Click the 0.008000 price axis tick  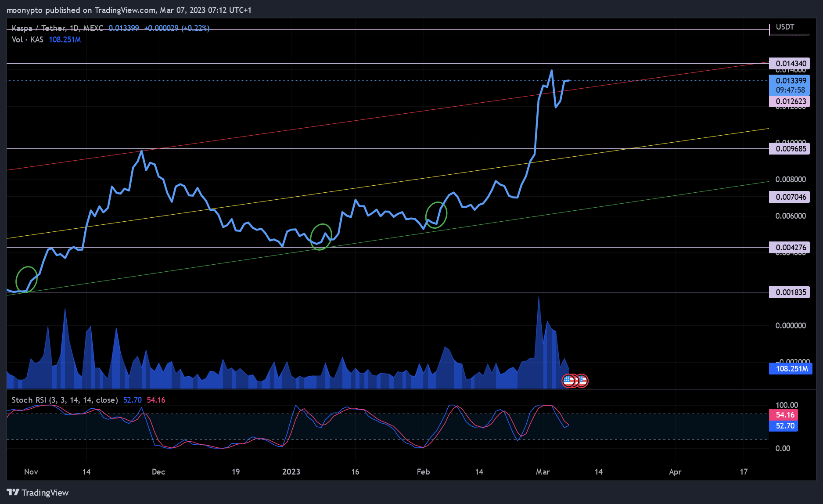click(791, 180)
